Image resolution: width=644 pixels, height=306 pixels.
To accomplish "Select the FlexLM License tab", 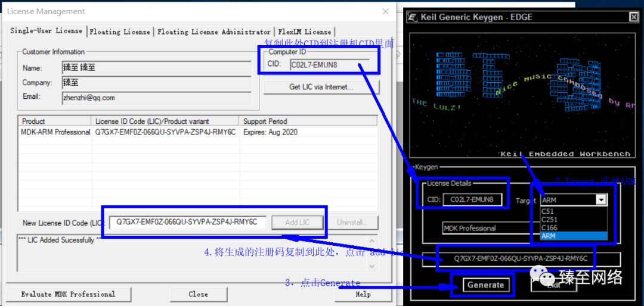I will tap(304, 32).
